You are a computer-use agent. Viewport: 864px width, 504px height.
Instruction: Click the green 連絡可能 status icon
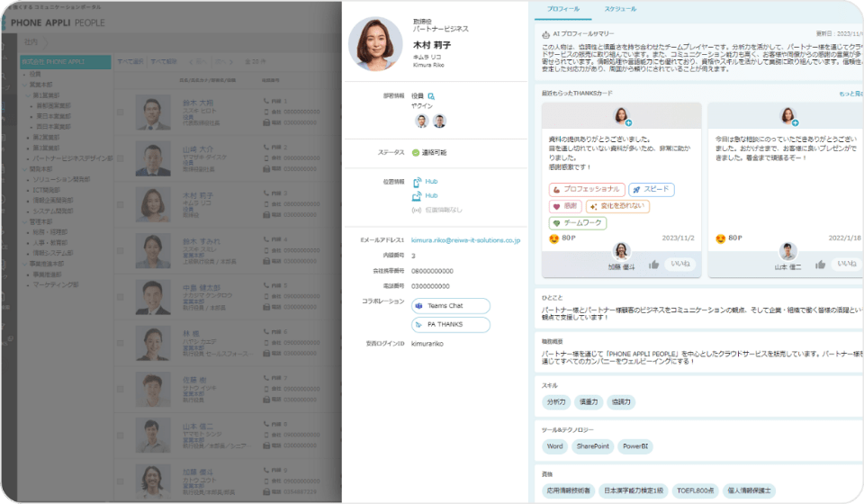415,153
